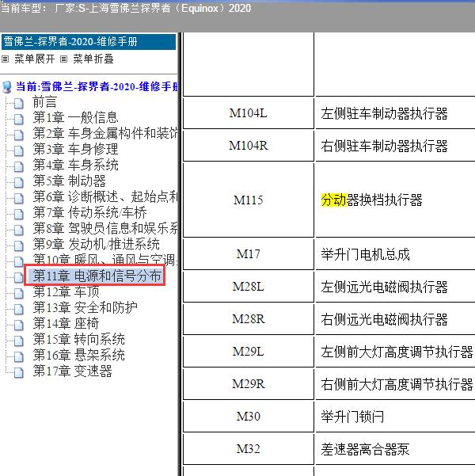Click 举升门锁闩 in the table
Screen dimensions: 475x476
352,417
